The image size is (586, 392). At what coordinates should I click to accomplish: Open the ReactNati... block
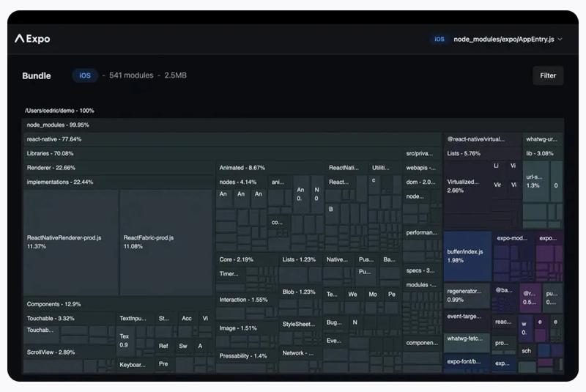click(346, 168)
